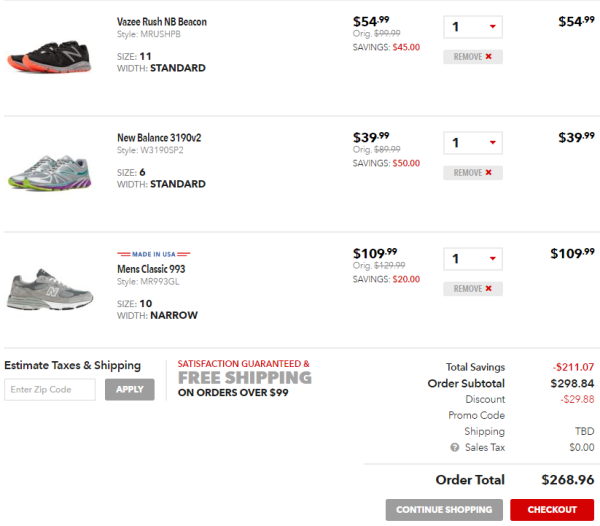Click the Made in USA badge
The width and height of the screenshot is (600, 526).
[153, 254]
